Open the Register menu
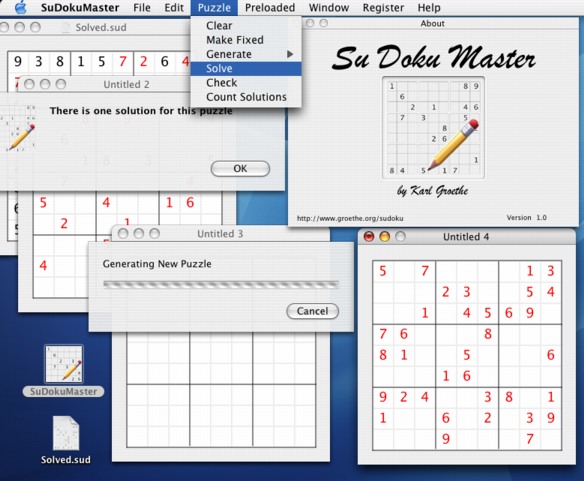The height and width of the screenshot is (481, 584). coord(383,7)
